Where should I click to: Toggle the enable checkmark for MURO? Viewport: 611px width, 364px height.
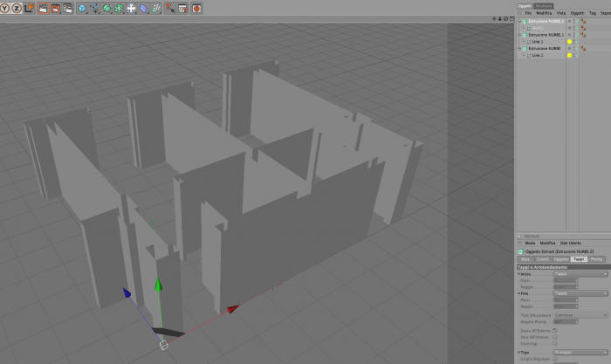(576, 28)
